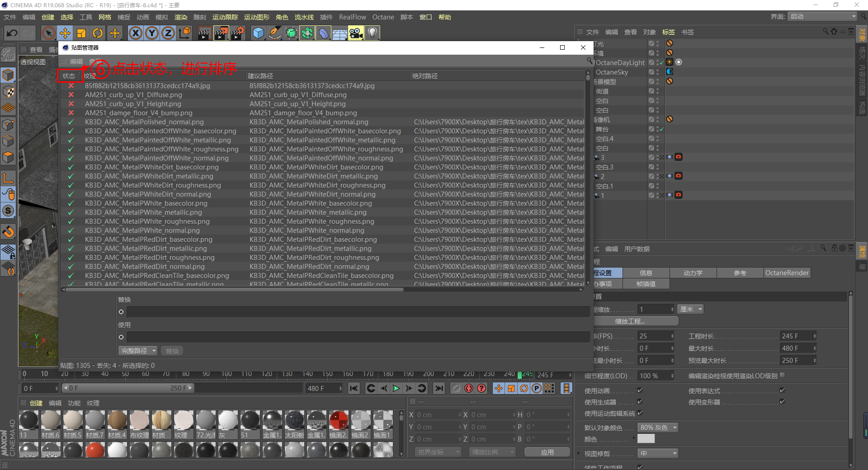This screenshot has height=470, width=868.
Task: Toggle the 使用动画 checkbox
Action: pyautogui.click(x=640, y=390)
